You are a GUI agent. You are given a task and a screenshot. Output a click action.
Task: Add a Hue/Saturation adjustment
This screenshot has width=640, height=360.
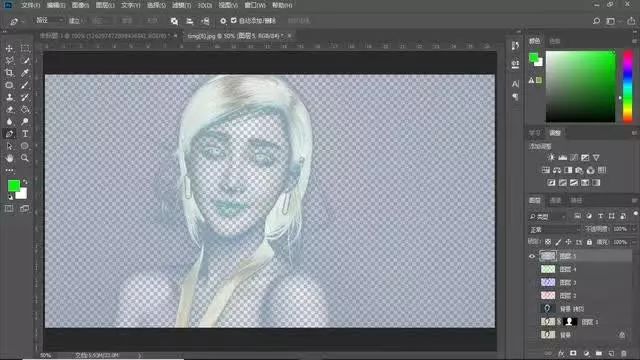point(546,170)
